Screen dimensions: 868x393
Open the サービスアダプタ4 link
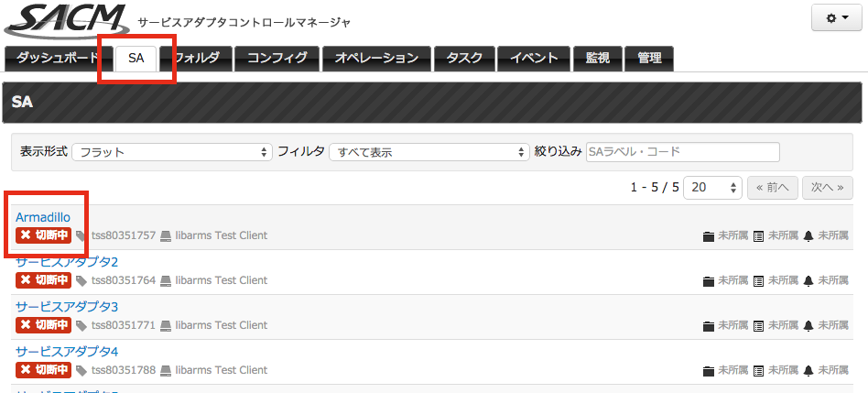tap(67, 352)
